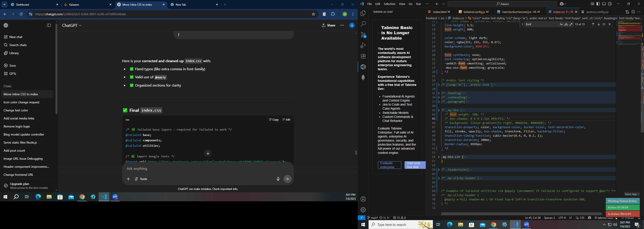Close the find widget in the editor
Image resolution: width=644 pixels, height=229 pixels.
click(x=610, y=24)
